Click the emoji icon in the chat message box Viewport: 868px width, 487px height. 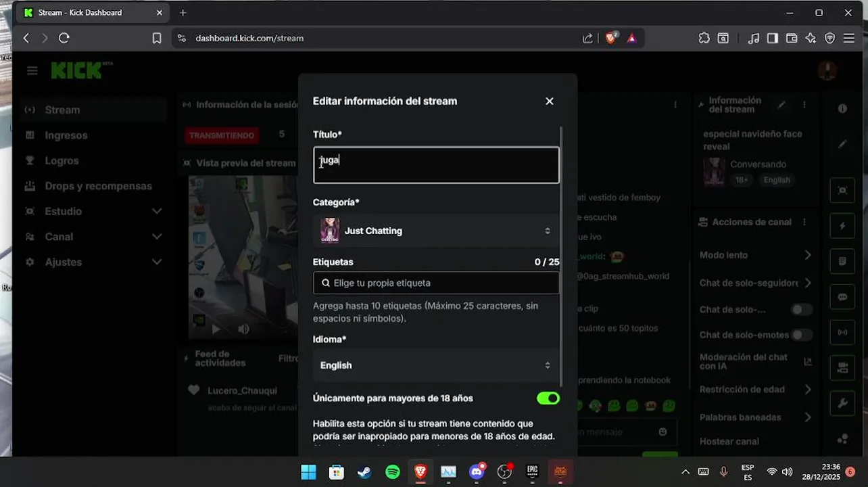pos(662,432)
